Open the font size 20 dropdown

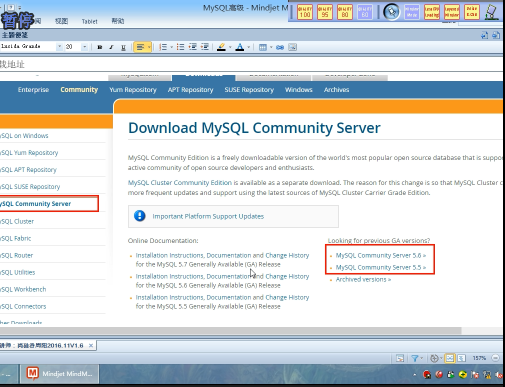tap(85, 47)
